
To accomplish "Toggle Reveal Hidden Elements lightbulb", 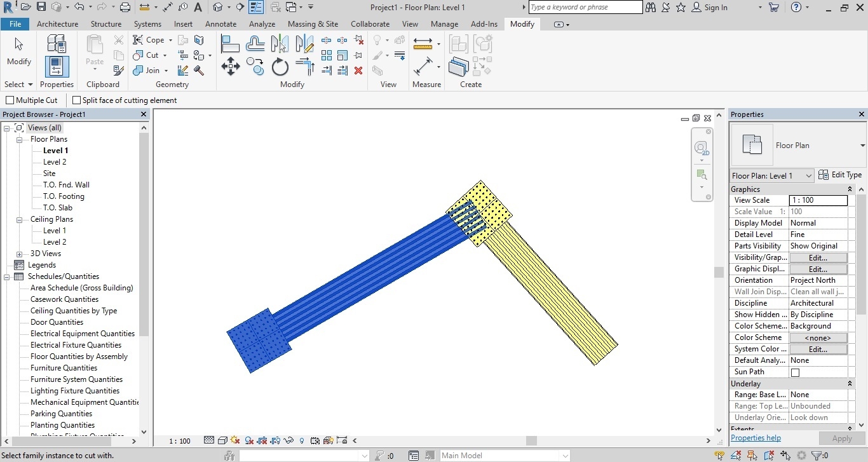I will tap(301, 440).
